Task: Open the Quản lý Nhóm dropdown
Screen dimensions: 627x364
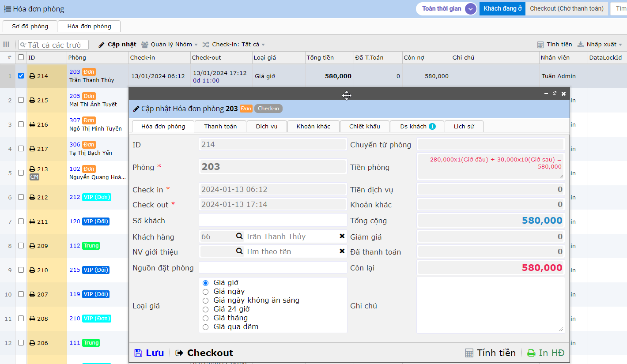Action: pos(170,45)
